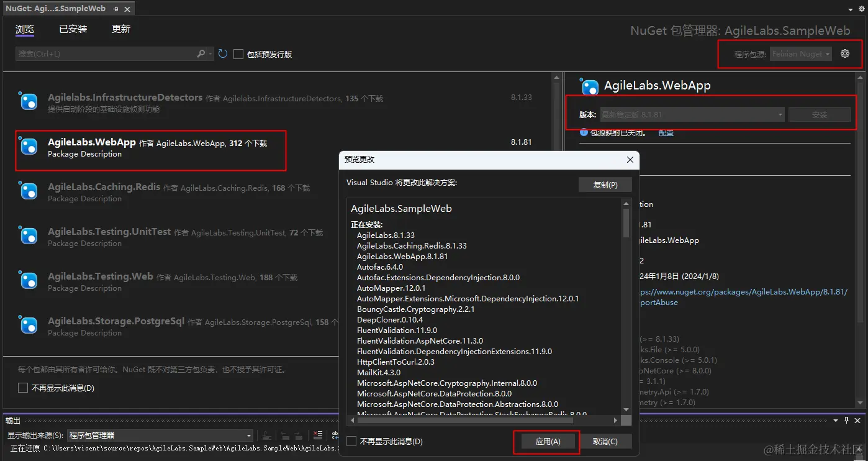Close the NuGet SampleWeb document tab
This screenshot has height=461, width=868.
tap(129, 9)
